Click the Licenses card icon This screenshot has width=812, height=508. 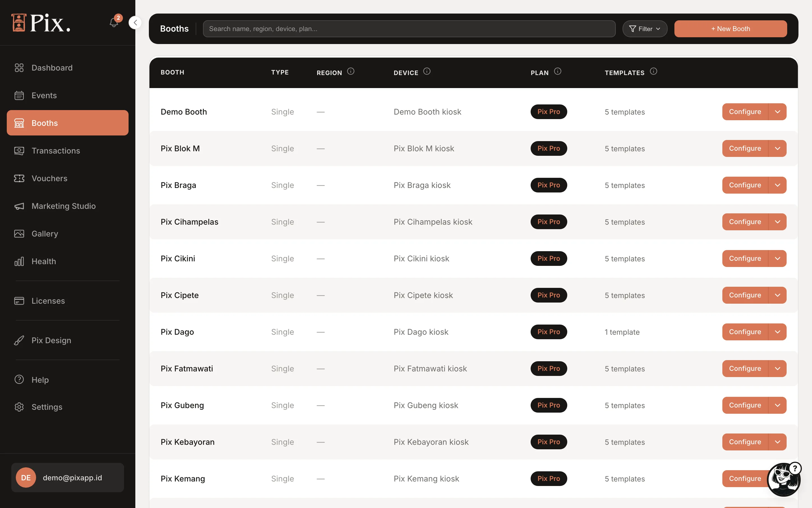[19, 301]
